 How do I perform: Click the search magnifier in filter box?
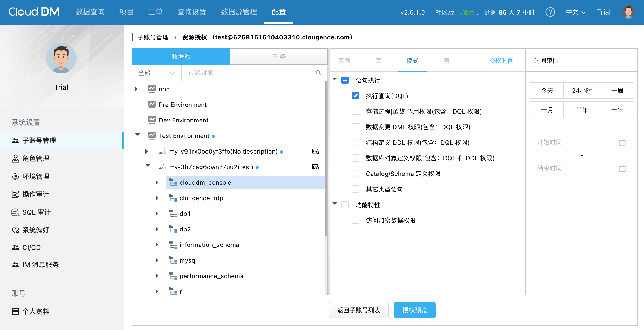pos(318,73)
